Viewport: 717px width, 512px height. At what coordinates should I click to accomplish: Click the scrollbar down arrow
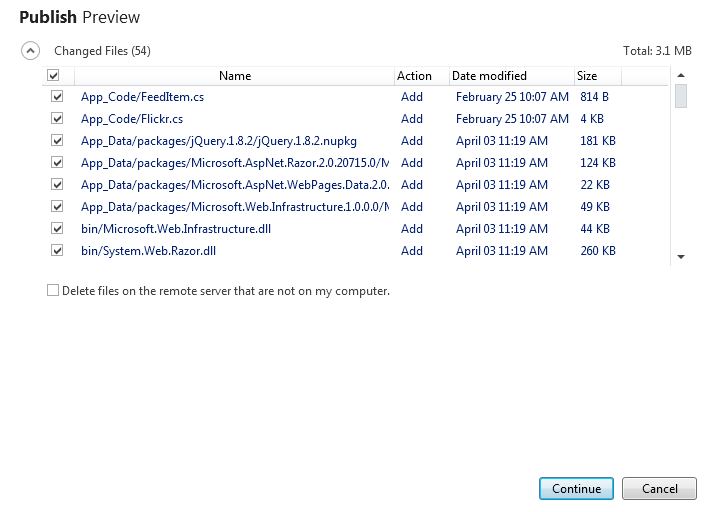681,257
